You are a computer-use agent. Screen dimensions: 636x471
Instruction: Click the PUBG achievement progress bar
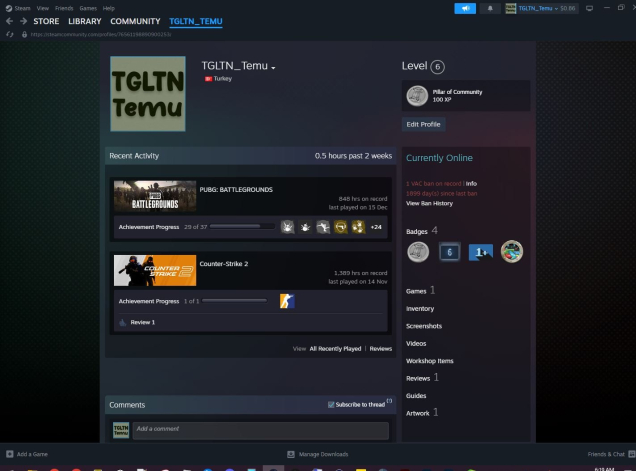click(242, 227)
